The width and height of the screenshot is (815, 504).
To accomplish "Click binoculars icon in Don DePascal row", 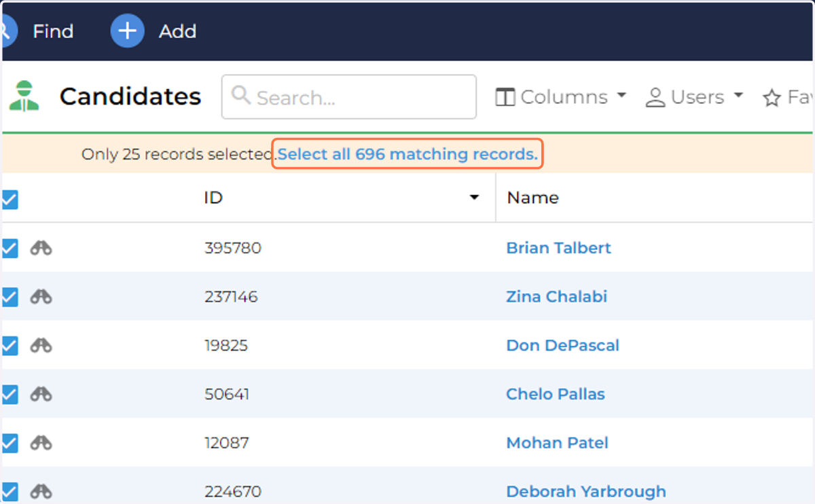I will pyautogui.click(x=41, y=346).
